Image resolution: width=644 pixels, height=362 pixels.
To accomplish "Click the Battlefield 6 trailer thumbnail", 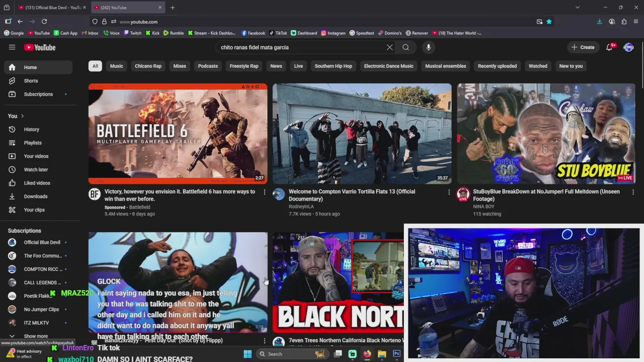I will point(178,134).
